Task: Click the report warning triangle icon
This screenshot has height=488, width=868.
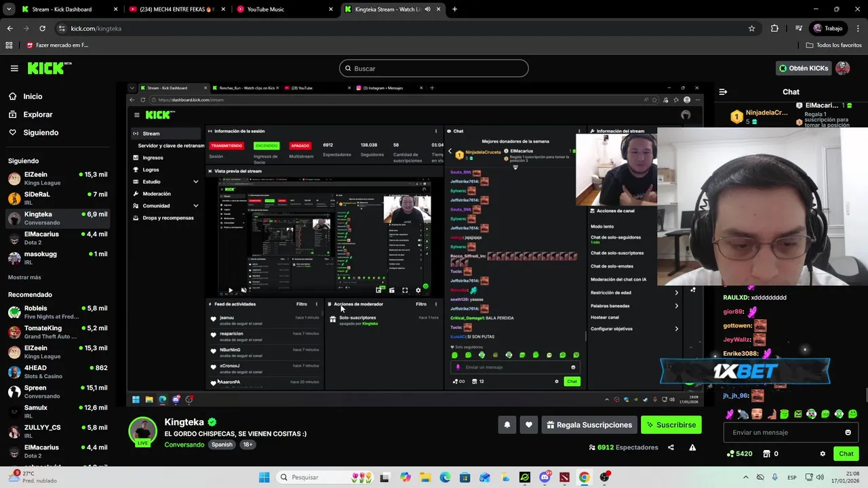Action: point(692,447)
